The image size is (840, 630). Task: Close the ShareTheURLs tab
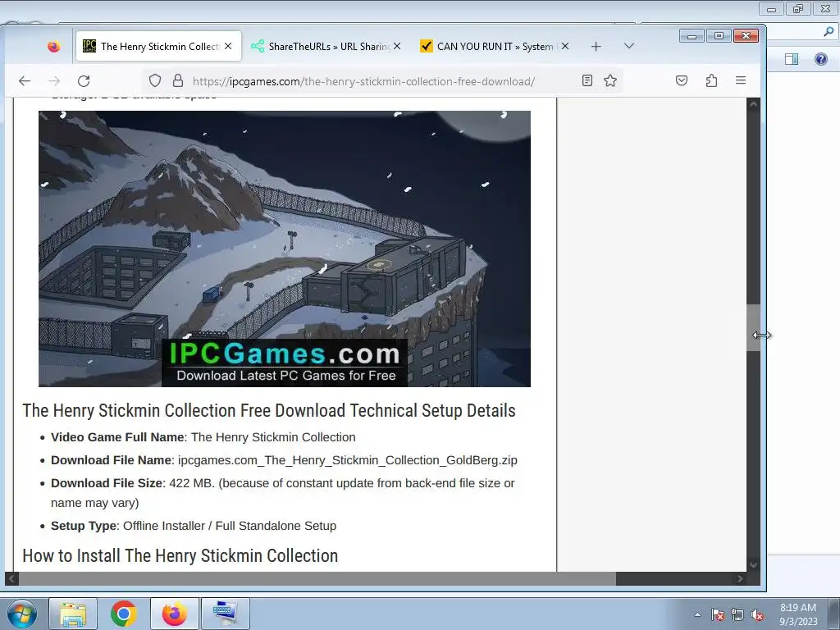click(x=397, y=47)
